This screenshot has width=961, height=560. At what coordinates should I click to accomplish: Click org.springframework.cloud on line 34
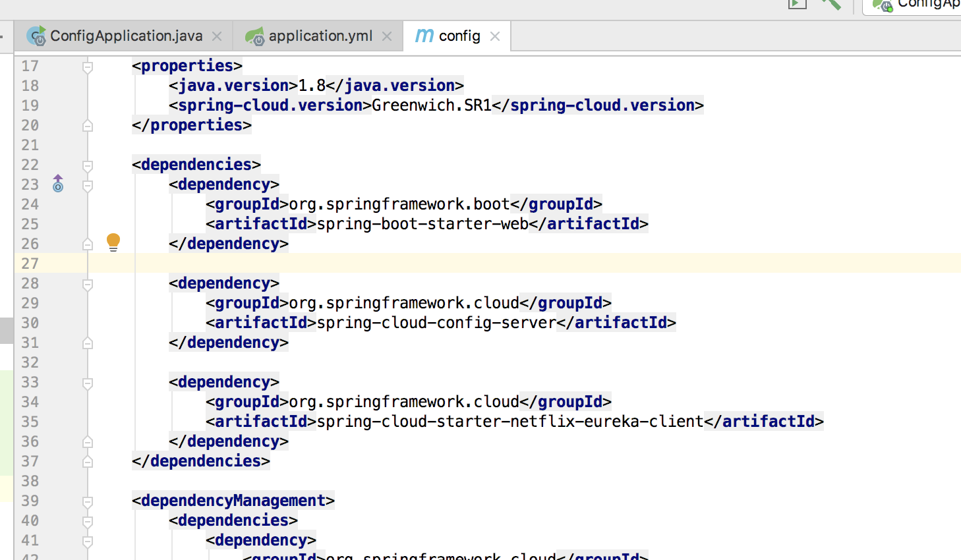pyautogui.click(x=404, y=402)
